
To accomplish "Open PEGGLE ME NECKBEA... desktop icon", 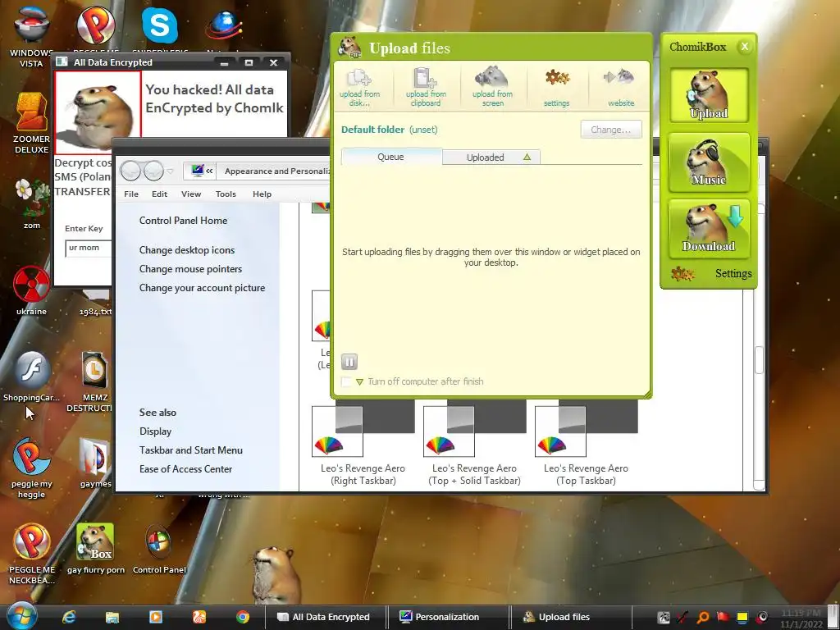I will [x=32, y=554].
